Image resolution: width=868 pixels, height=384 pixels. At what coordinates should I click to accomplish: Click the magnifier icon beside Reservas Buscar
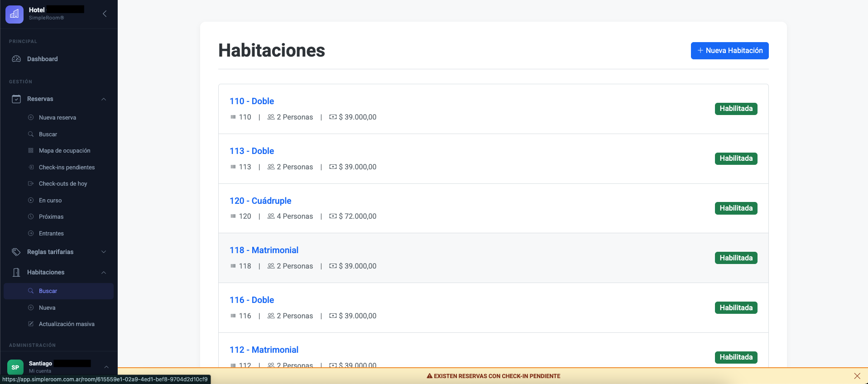[31, 134]
